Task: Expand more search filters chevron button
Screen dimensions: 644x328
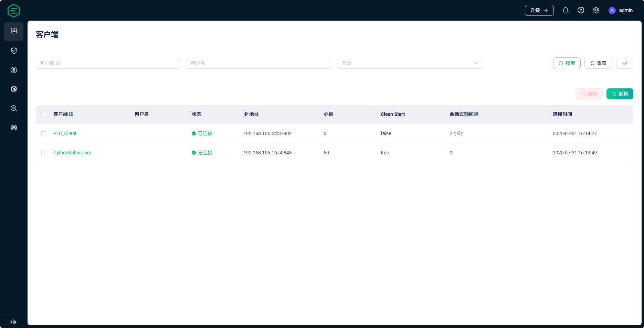Action: pos(624,63)
